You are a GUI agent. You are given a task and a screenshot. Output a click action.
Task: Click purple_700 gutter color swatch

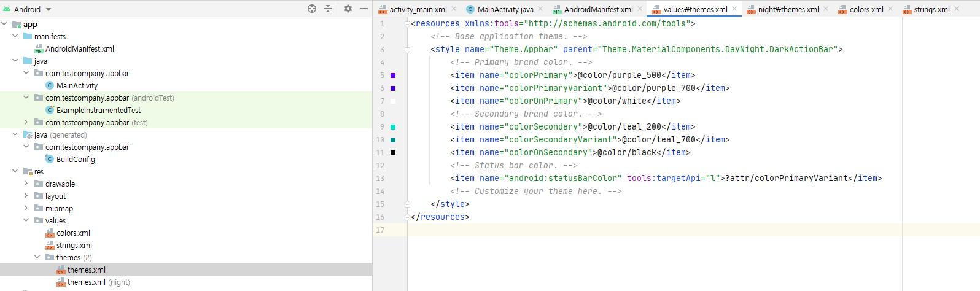tap(393, 88)
